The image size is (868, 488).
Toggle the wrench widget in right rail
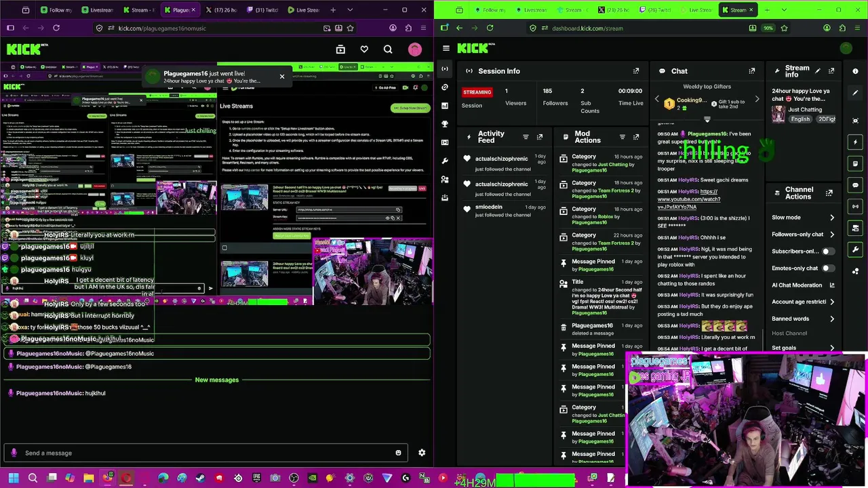click(856, 249)
